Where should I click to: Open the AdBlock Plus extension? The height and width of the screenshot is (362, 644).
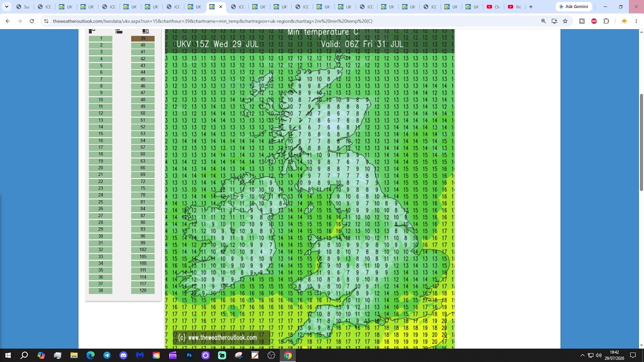click(594, 21)
